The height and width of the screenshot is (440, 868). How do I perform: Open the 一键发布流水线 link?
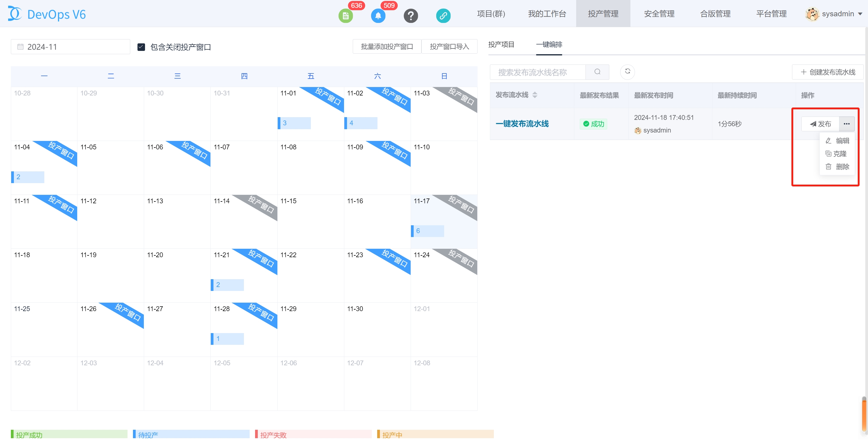tap(522, 123)
